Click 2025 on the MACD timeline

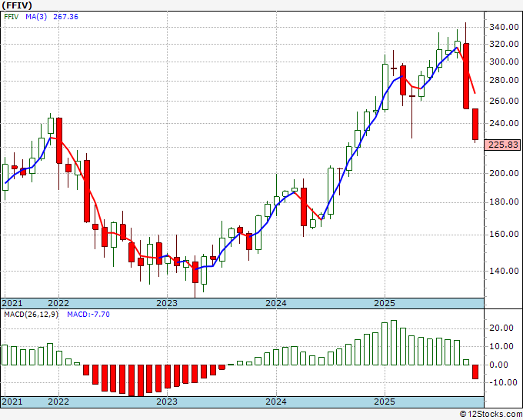coord(385,402)
